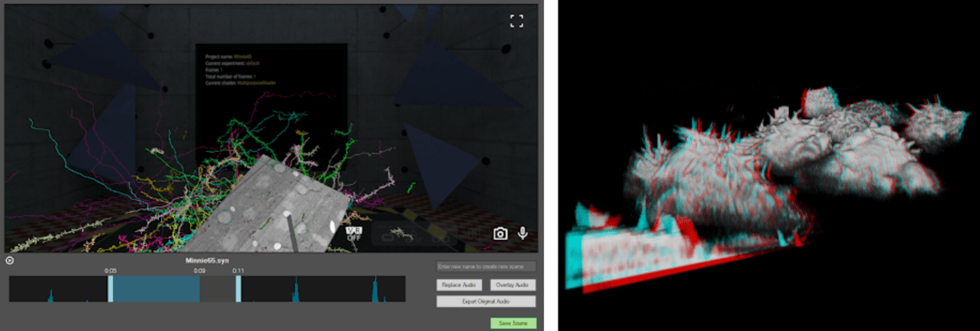Take a screenshot with the camera icon
Screen dimensions: 980x331
pyautogui.click(x=500, y=234)
